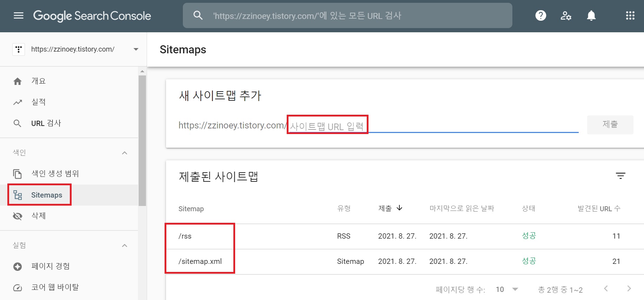Click the 성공 status in /sitemap.xml row

(x=529, y=261)
